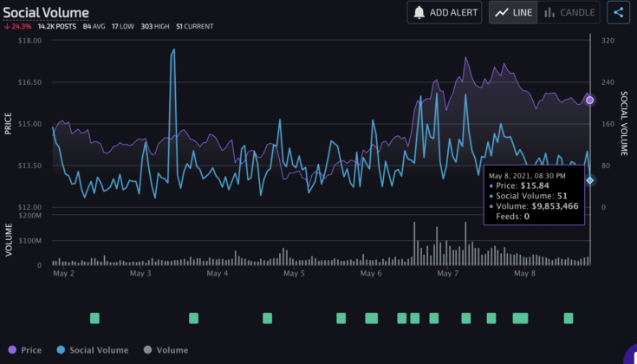The height and width of the screenshot is (364, 637).
Task: Click the 14.2K POSTS statistic
Action: click(57, 26)
